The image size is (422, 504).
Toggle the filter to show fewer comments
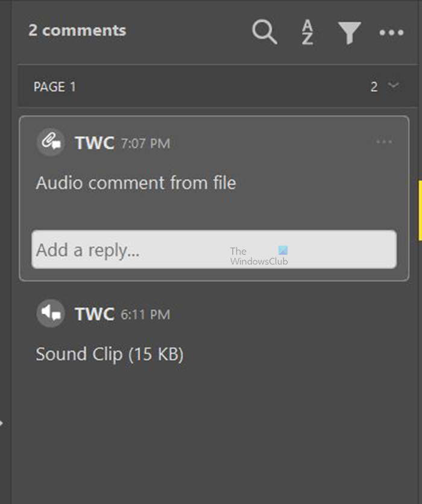coord(348,33)
